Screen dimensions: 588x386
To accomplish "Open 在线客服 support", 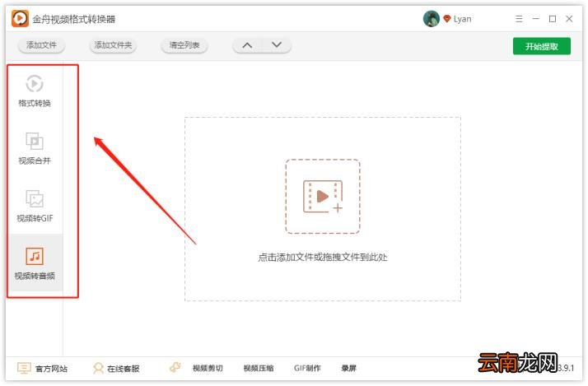I will click(x=123, y=369).
